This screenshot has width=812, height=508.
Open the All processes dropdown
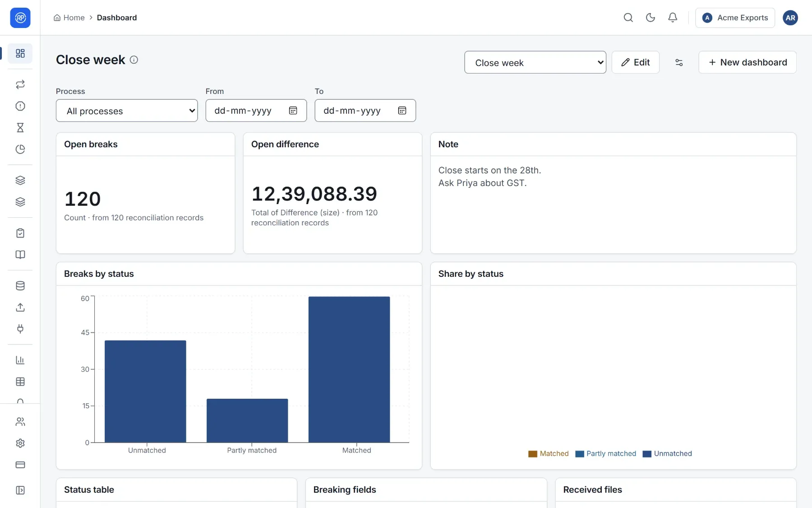click(127, 111)
